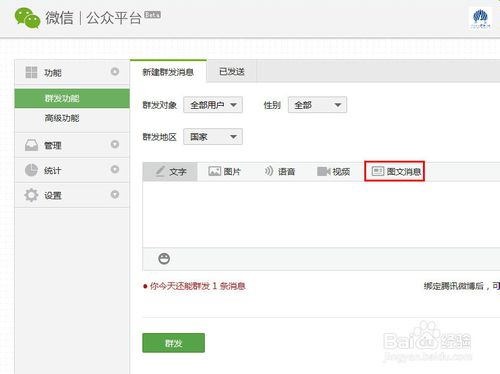Viewport: 500px width, 374px height.
Task: Collapse the 功能 section arrow
Action: (115, 71)
